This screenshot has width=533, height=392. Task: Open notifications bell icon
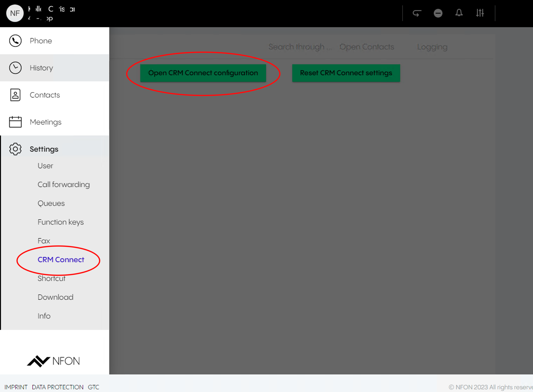(x=459, y=13)
